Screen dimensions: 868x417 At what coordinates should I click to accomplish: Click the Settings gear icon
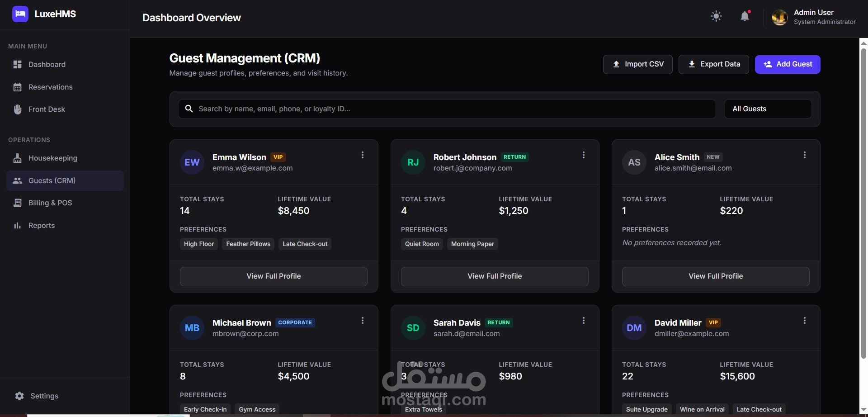19,396
